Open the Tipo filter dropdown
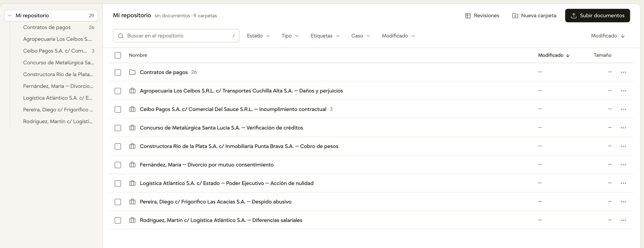The width and height of the screenshot is (644, 248). [290, 36]
